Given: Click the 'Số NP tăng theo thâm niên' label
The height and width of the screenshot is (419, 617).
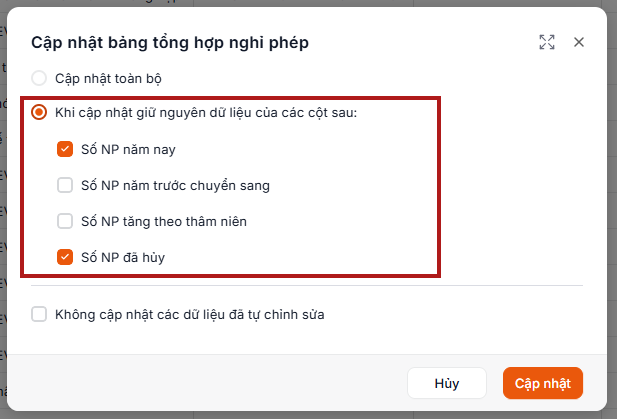Looking at the screenshot, I should pyautogui.click(x=164, y=221).
